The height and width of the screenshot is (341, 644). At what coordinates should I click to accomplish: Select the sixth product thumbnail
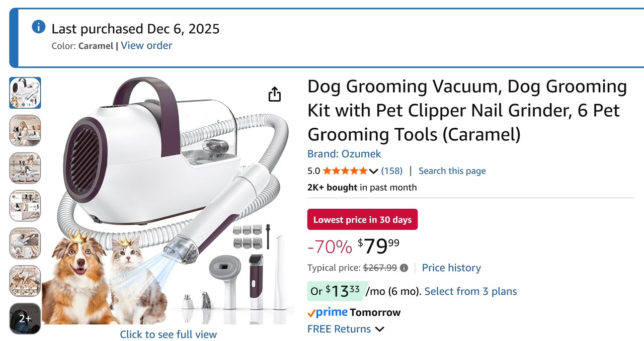(x=25, y=281)
